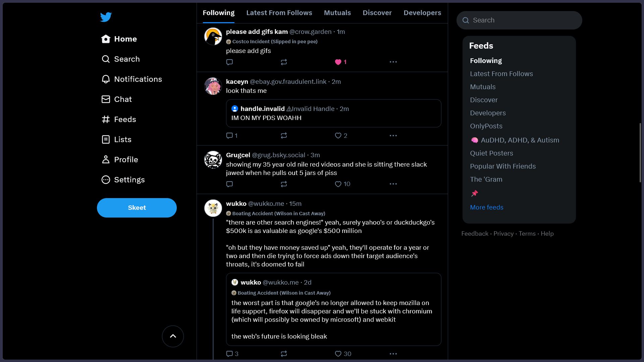Switch to the Mutuals feed tab
Viewport: 644px width, 362px height.
pos(337,12)
